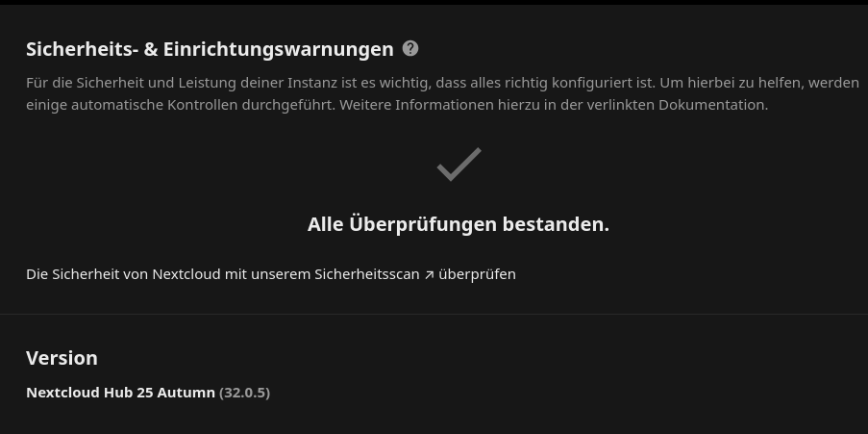The width and height of the screenshot is (868, 434).
Task: Click the "Sicherheits- & Einrichtungswarnungen" heading
Action: point(210,49)
